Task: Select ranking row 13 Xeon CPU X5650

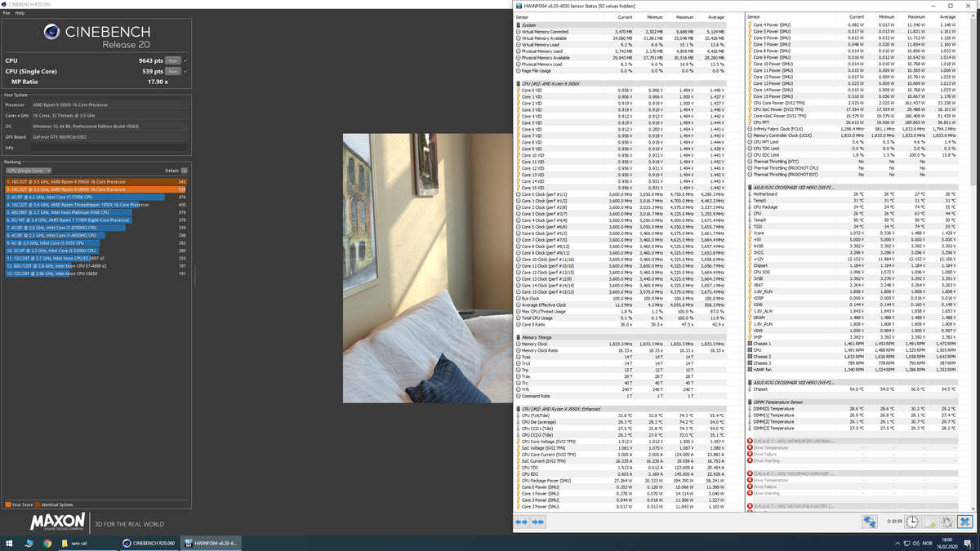Action: coord(96,273)
